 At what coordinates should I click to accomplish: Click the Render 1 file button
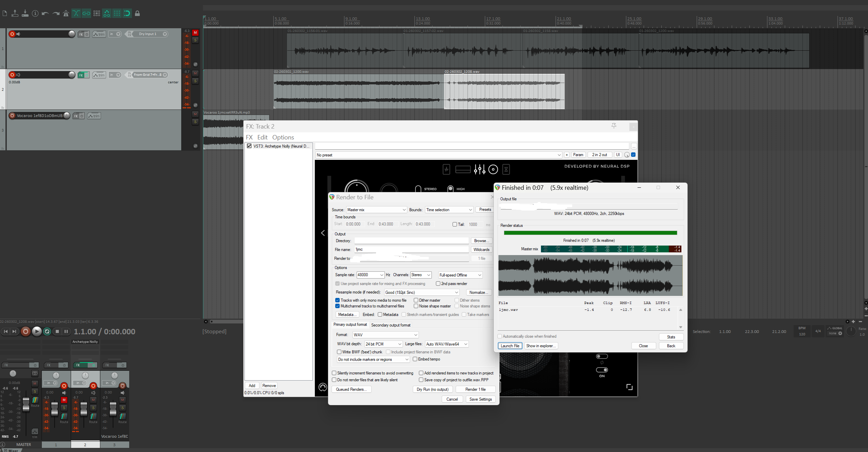[475, 389]
